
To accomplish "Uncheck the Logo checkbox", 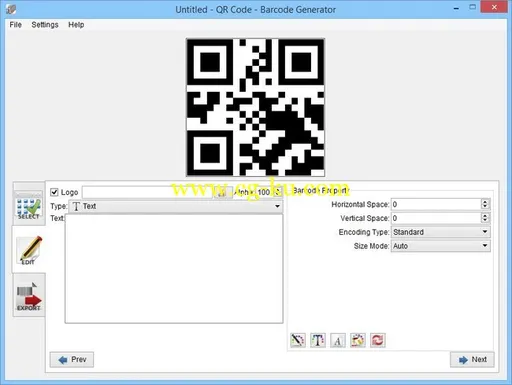I will coord(54,192).
